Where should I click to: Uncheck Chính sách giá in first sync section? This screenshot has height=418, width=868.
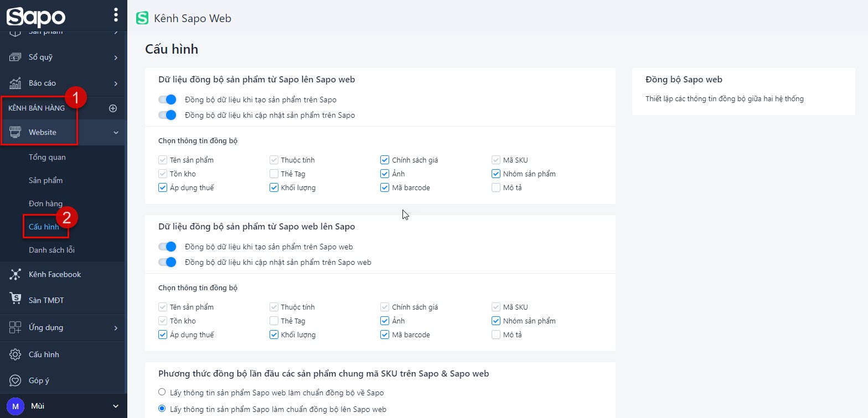point(385,160)
